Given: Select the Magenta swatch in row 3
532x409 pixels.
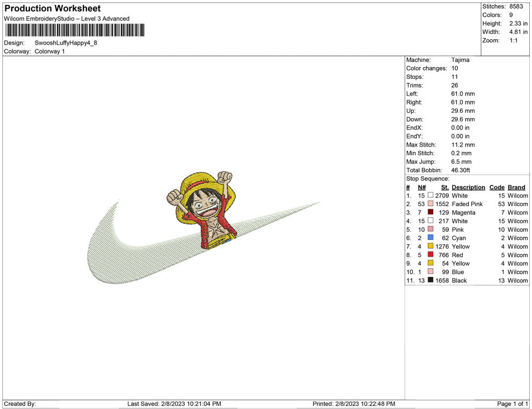Looking at the screenshot, I should [430, 213].
